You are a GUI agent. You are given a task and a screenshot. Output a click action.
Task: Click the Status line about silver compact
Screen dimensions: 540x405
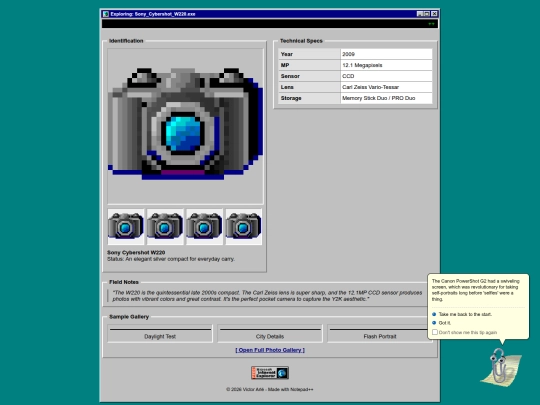171,259
